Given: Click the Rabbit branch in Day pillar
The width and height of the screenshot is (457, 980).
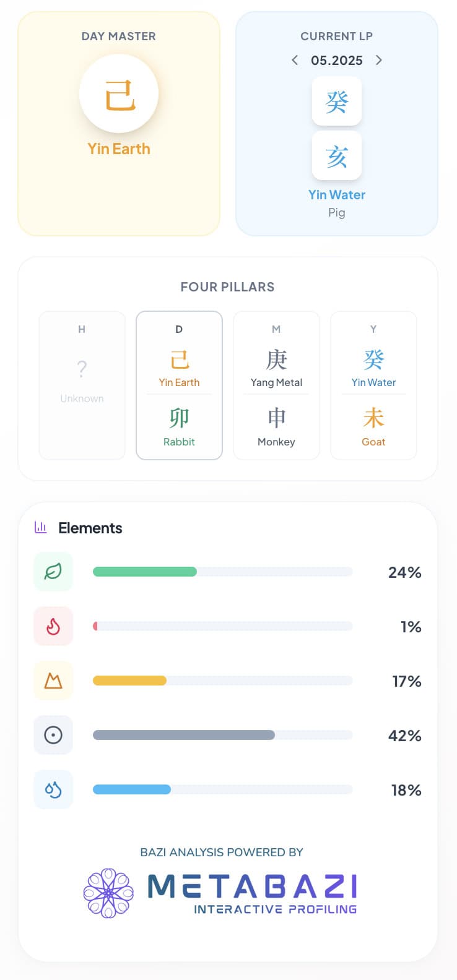Looking at the screenshot, I should 179,426.
